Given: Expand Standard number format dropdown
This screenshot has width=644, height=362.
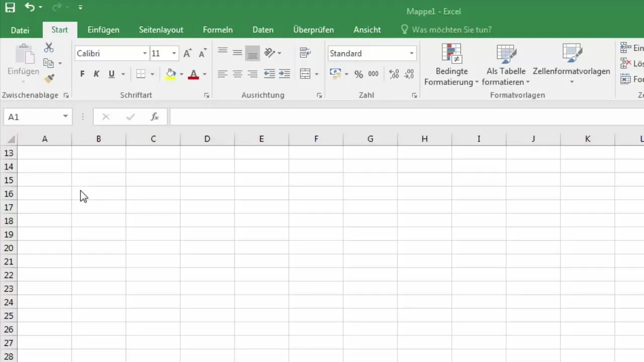Looking at the screenshot, I should [412, 53].
